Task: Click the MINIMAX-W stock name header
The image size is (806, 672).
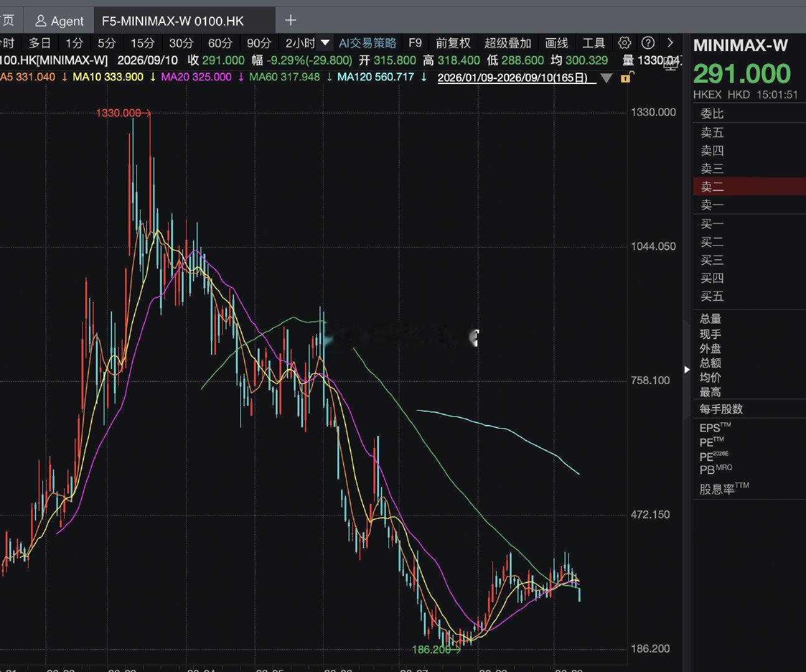Action: 740,45
